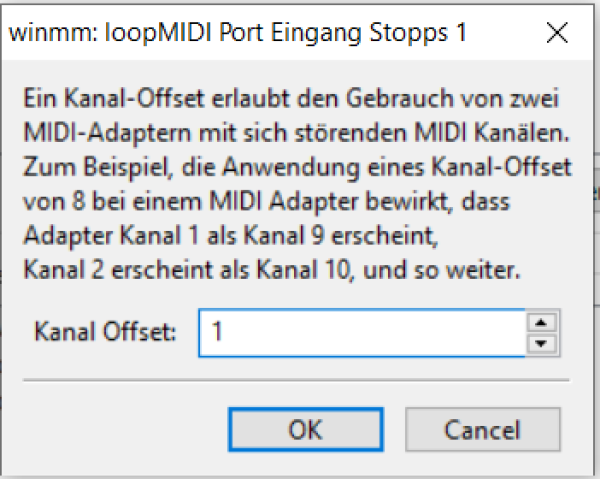Image resolution: width=600 pixels, height=479 pixels.
Task: Close the loopMIDI Port dialog
Action: tap(557, 32)
